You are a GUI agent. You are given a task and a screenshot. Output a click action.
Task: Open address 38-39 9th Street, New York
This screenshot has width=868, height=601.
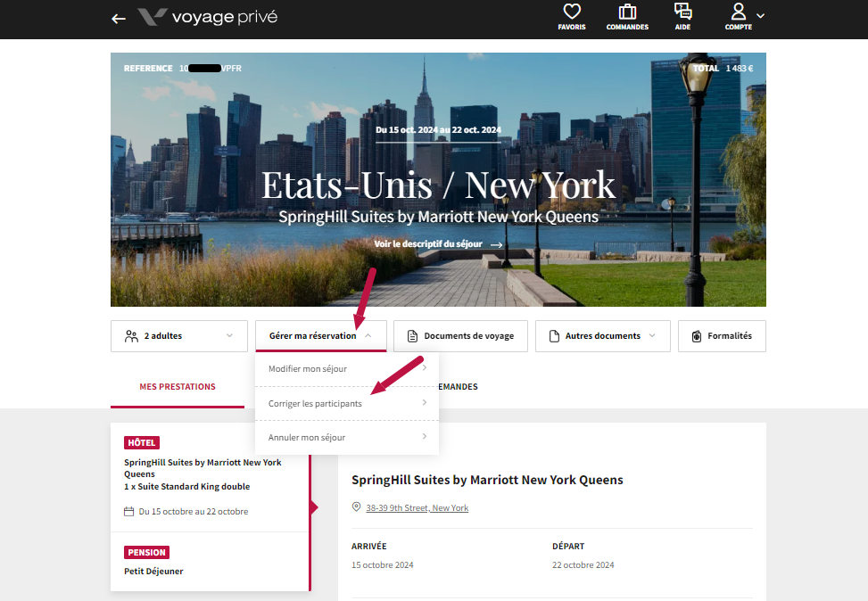click(x=417, y=507)
